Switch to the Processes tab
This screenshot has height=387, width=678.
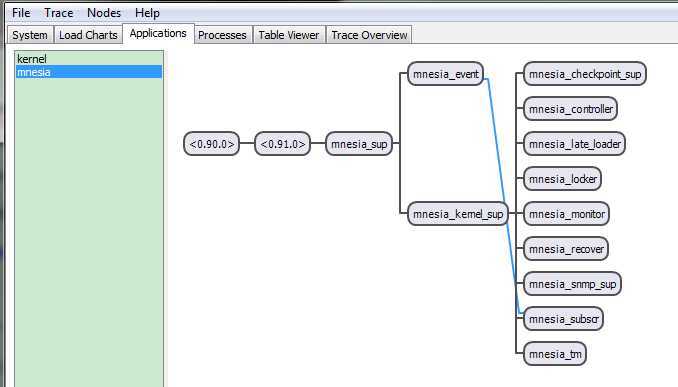222,35
